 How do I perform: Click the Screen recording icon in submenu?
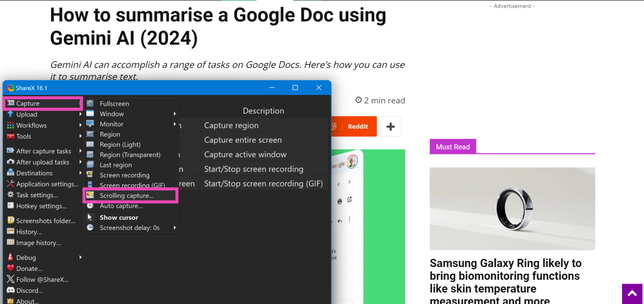[x=90, y=175]
